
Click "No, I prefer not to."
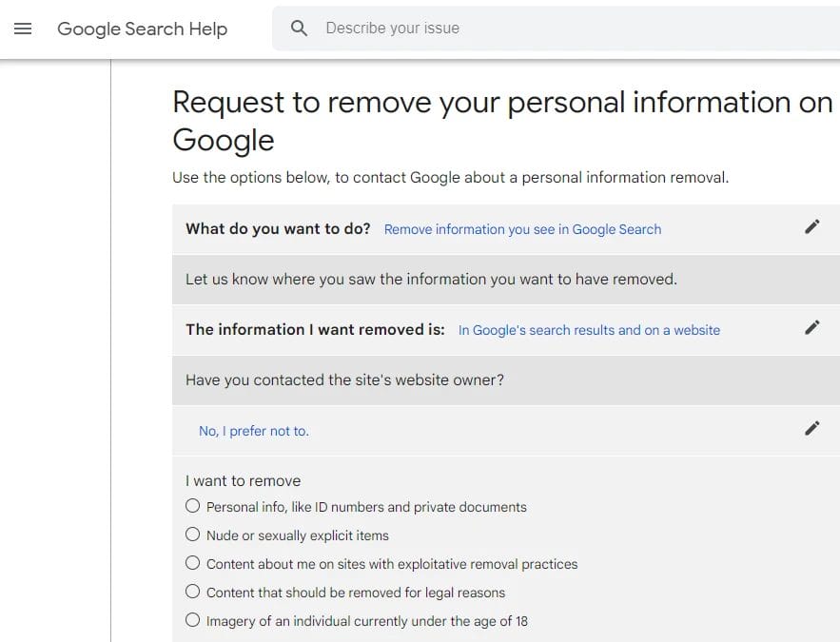(x=253, y=430)
